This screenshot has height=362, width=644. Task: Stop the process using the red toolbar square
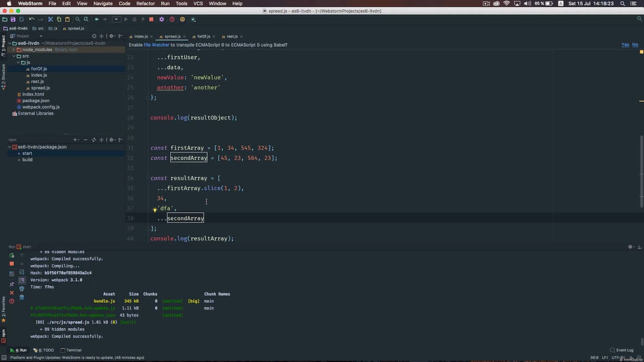click(x=151, y=19)
